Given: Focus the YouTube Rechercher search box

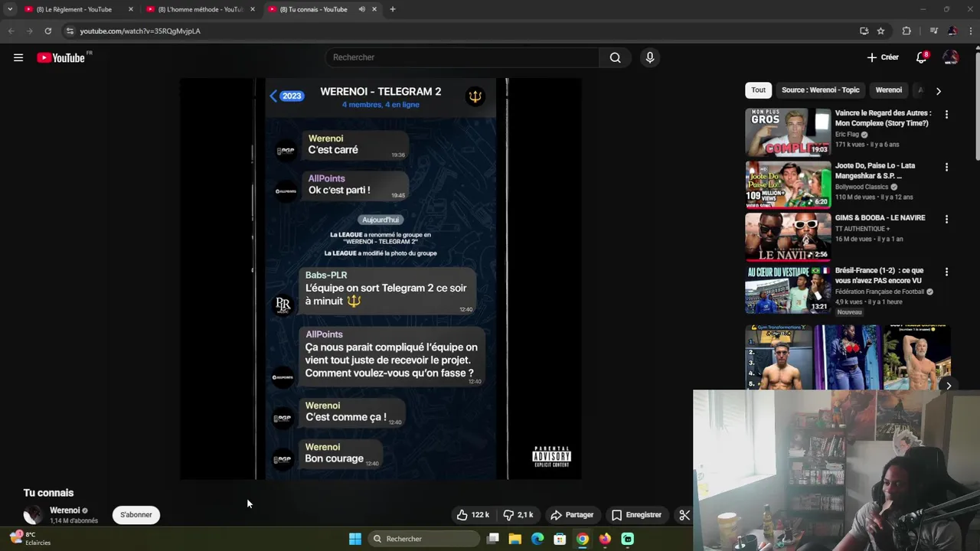Looking at the screenshot, I should [x=462, y=57].
